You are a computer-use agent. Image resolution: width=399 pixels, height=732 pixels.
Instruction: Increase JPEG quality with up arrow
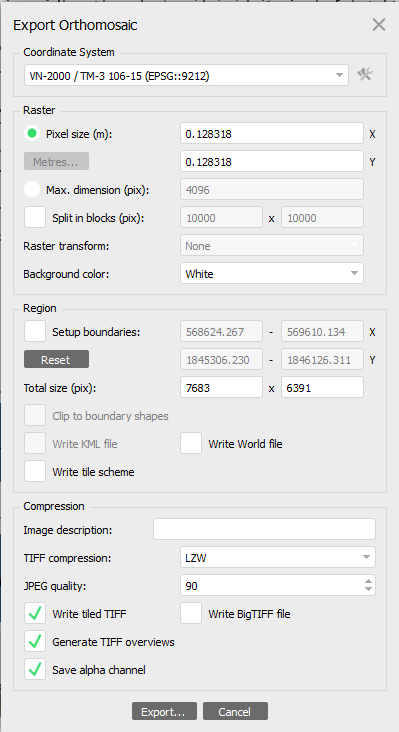369,581
